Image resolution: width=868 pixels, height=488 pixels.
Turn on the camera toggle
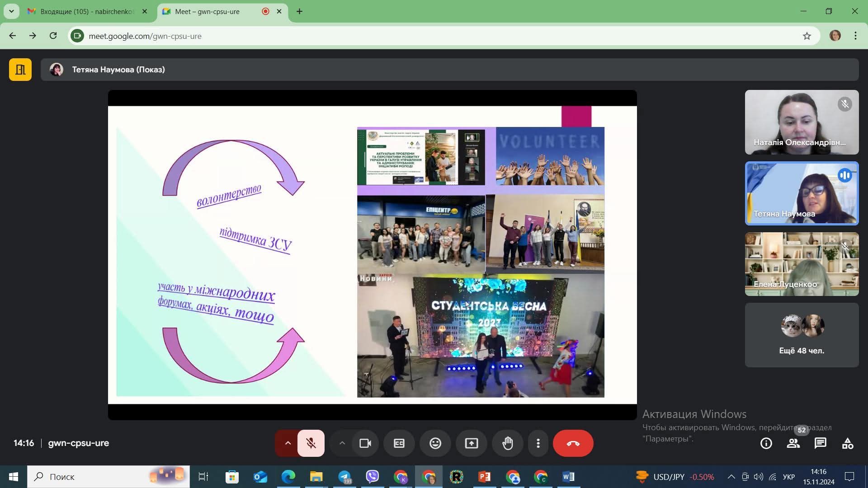click(365, 443)
